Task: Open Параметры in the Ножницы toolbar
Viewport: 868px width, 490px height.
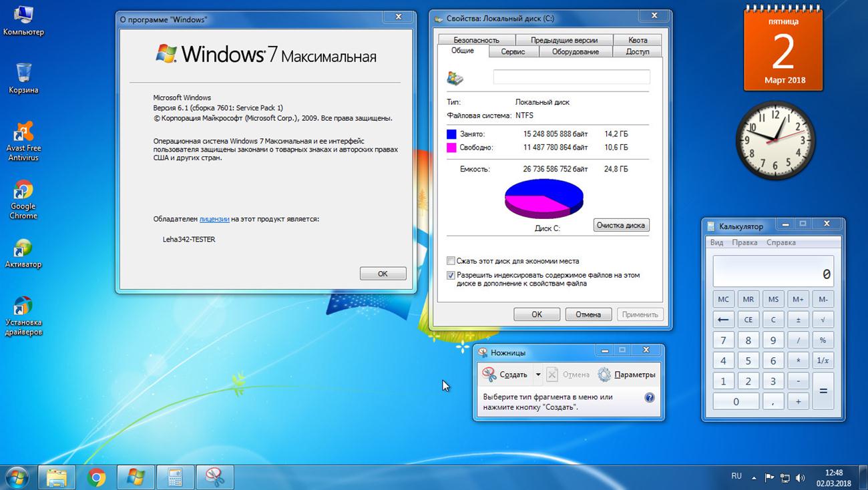Action: pos(626,375)
